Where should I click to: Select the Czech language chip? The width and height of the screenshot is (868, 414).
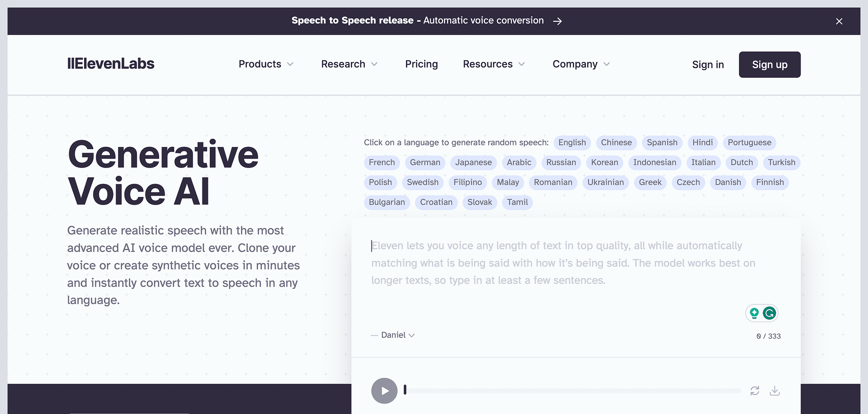coord(688,182)
